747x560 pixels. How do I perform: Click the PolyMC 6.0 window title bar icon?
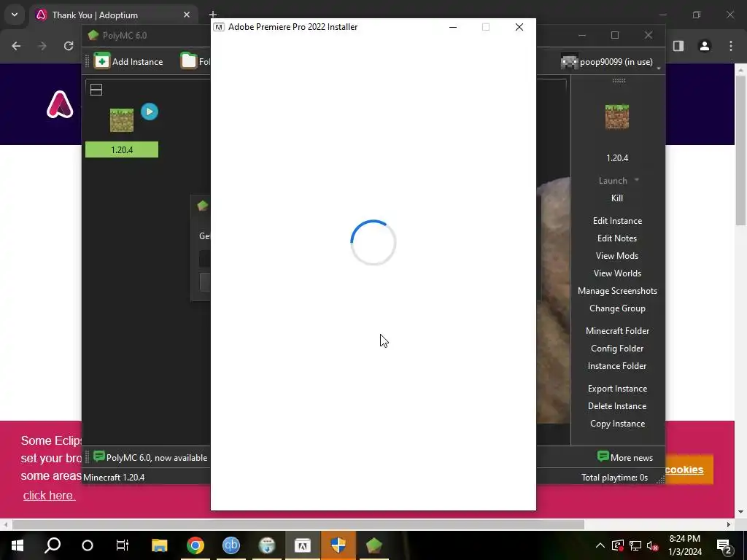[x=93, y=35]
